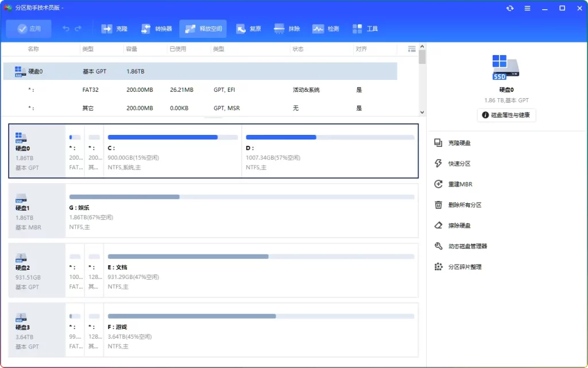The height and width of the screenshot is (368, 588).
Task: Click 重建MBR option
Action: tap(460, 184)
